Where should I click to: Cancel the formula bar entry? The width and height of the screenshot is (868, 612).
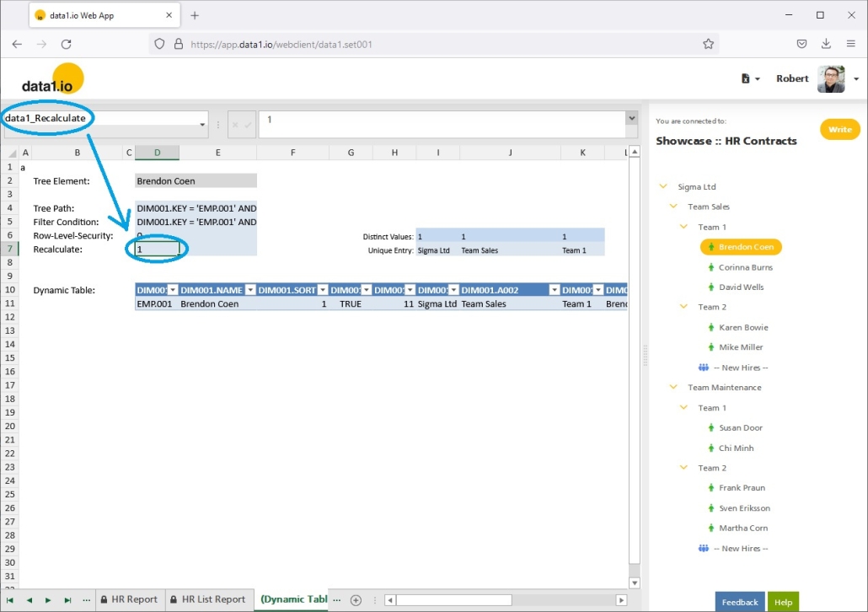(235, 125)
